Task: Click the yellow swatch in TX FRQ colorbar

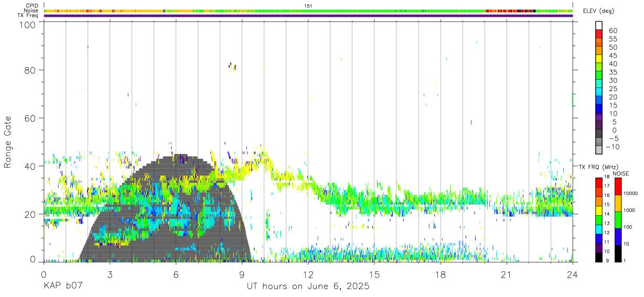Action: (x=599, y=211)
